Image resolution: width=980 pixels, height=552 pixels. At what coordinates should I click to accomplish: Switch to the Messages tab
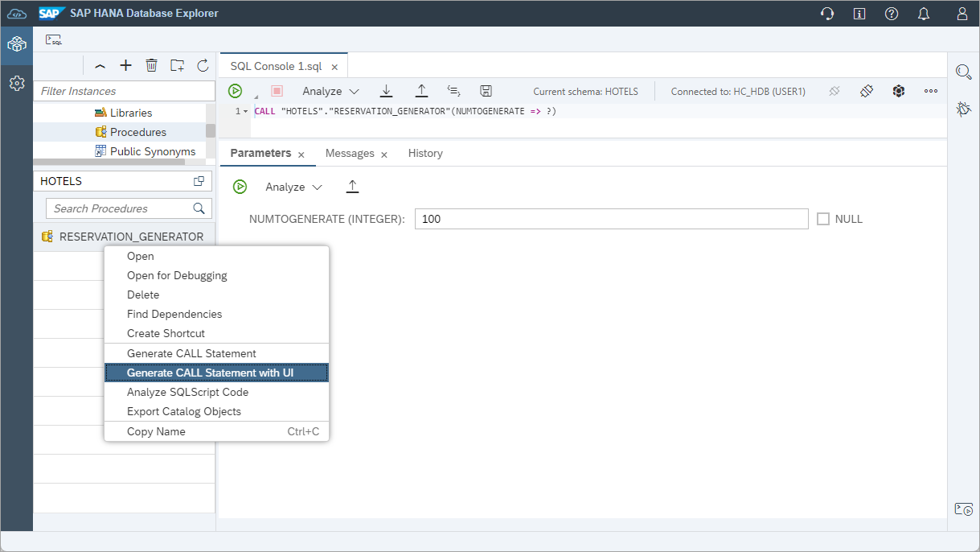coord(350,153)
